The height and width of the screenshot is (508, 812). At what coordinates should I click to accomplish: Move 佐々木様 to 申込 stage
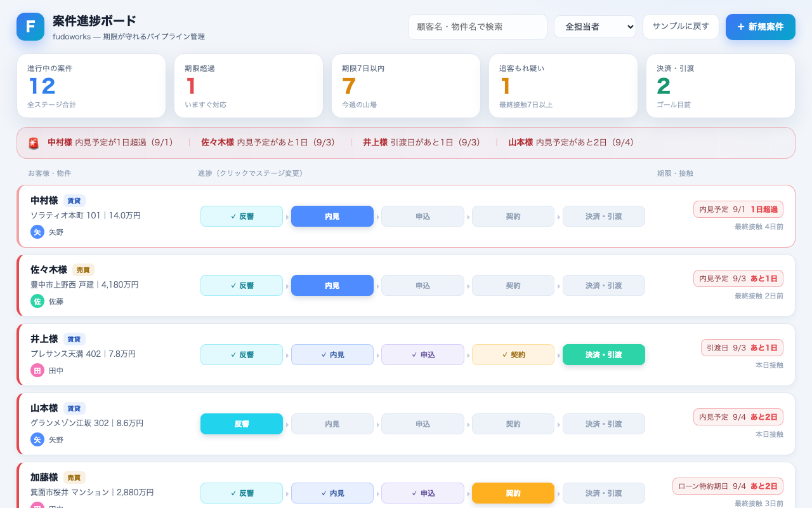pos(422,286)
